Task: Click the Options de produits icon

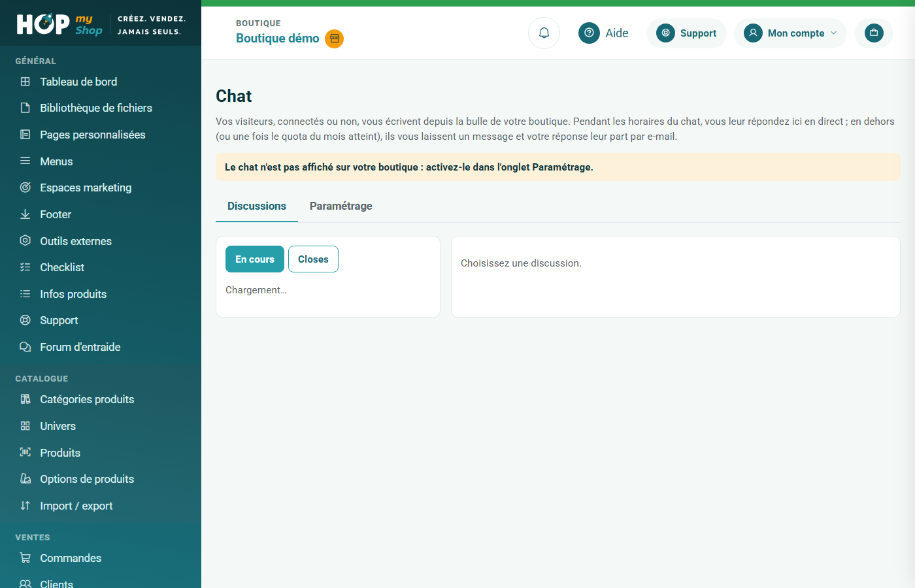Action: [25, 479]
